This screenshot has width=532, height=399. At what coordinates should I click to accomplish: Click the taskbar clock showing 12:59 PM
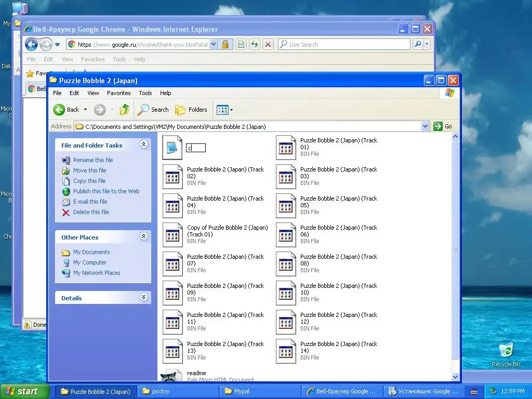(513, 391)
